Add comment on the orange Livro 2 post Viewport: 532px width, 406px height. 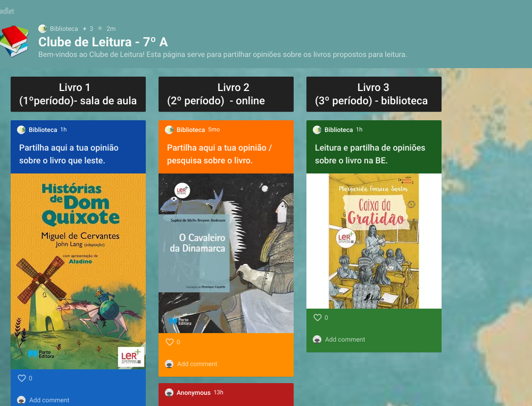pyautogui.click(x=197, y=364)
